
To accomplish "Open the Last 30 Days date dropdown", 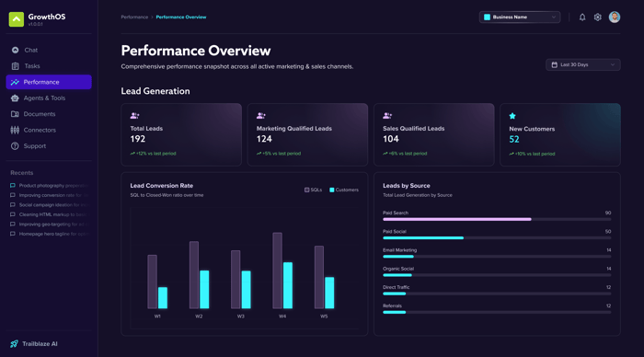I will click(582, 65).
